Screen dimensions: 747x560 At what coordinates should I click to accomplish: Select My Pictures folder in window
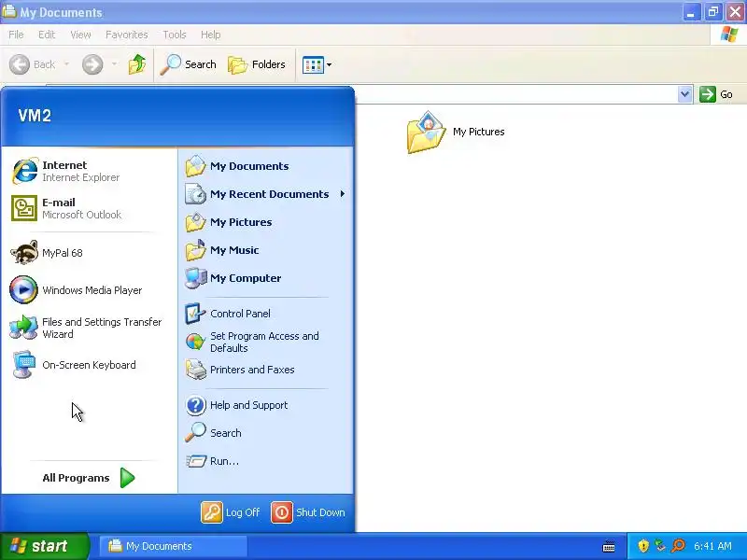(x=455, y=132)
